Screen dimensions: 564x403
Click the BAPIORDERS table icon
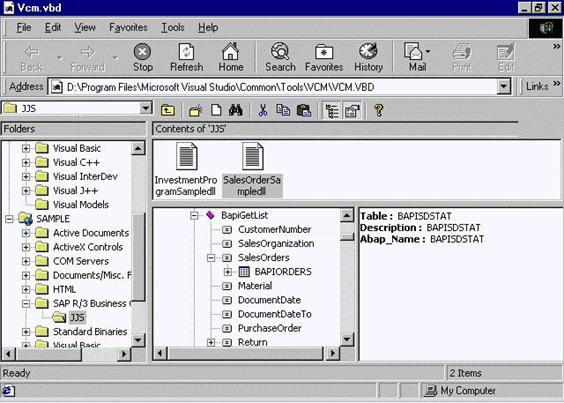(x=244, y=272)
